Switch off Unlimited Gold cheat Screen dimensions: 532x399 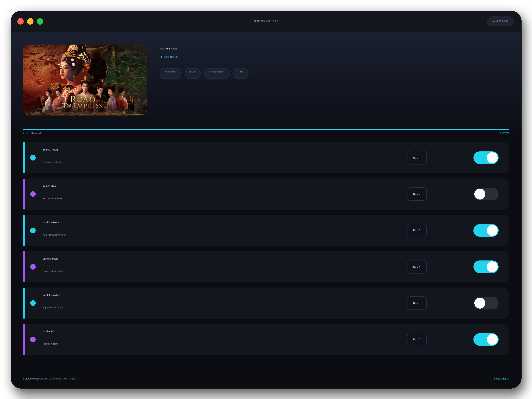(486, 267)
